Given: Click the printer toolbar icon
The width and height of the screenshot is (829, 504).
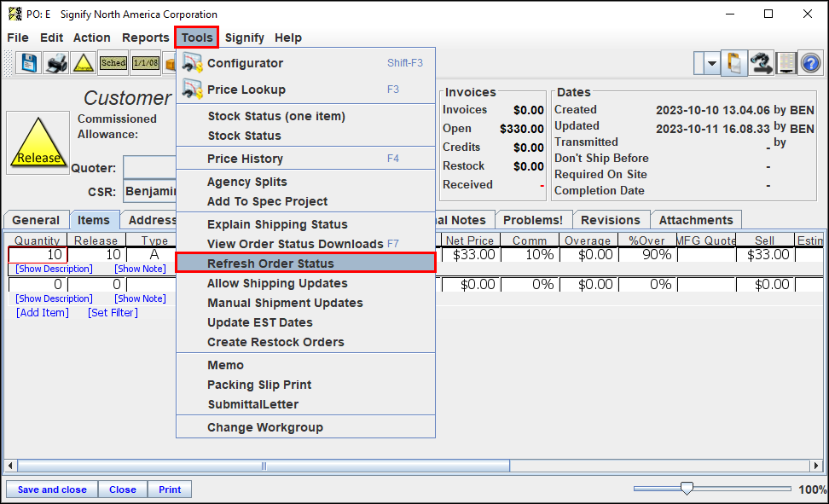Looking at the screenshot, I should coord(56,63).
